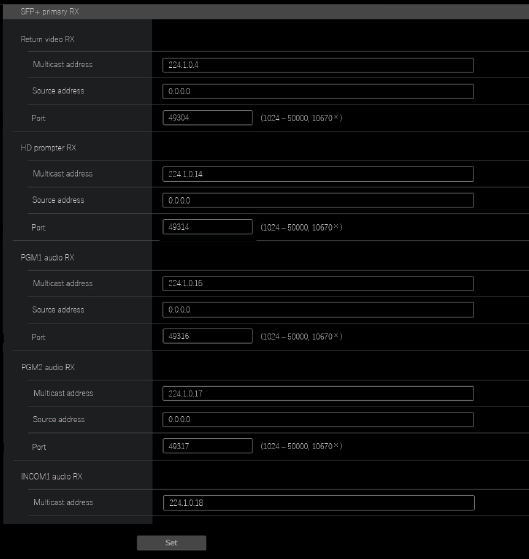This screenshot has height=559, width=529.
Task: Select the PGM2 audio RX section label
Action: coord(48,367)
